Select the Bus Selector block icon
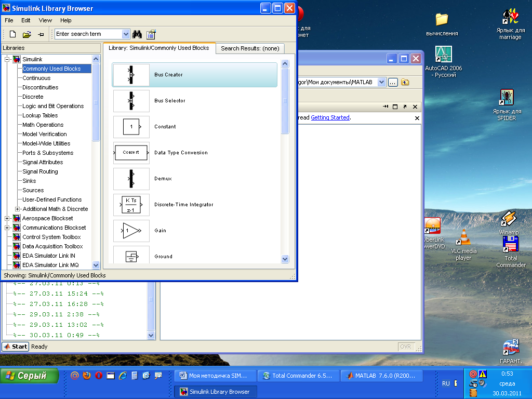The image size is (532, 399). coord(131,101)
